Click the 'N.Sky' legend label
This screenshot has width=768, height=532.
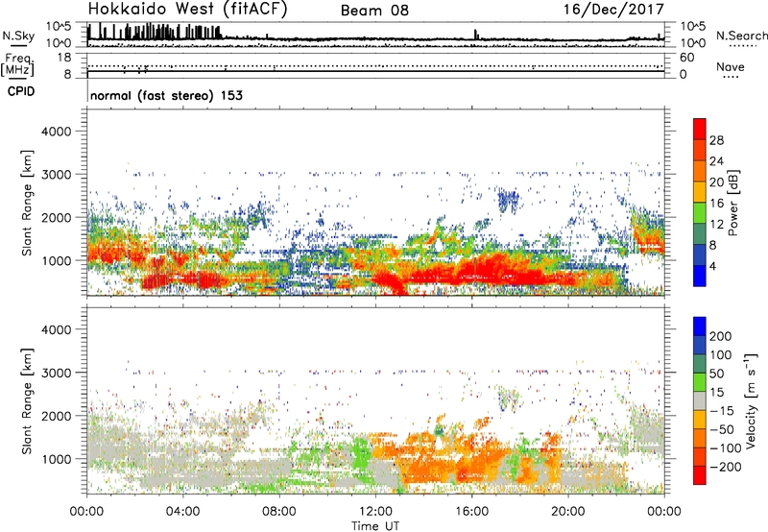click(x=18, y=36)
